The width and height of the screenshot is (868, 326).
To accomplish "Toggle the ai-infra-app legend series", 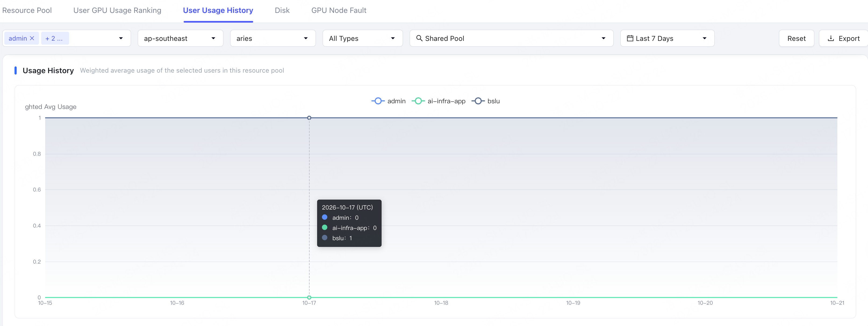I will [438, 101].
